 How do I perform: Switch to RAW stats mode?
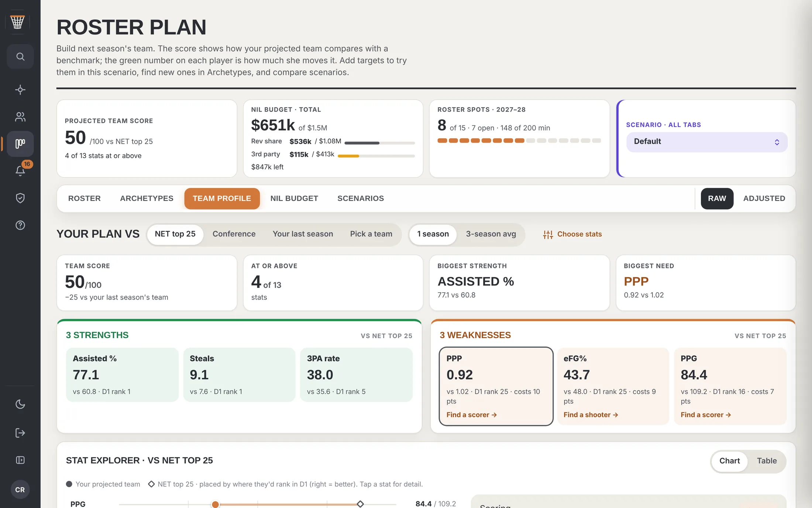pyautogui.click(x=717, y=198)
